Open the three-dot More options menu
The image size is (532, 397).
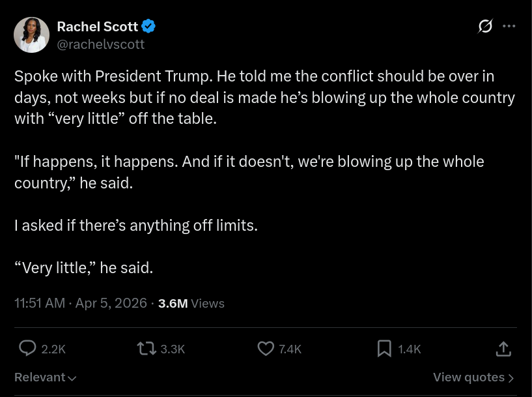[510, 27]
